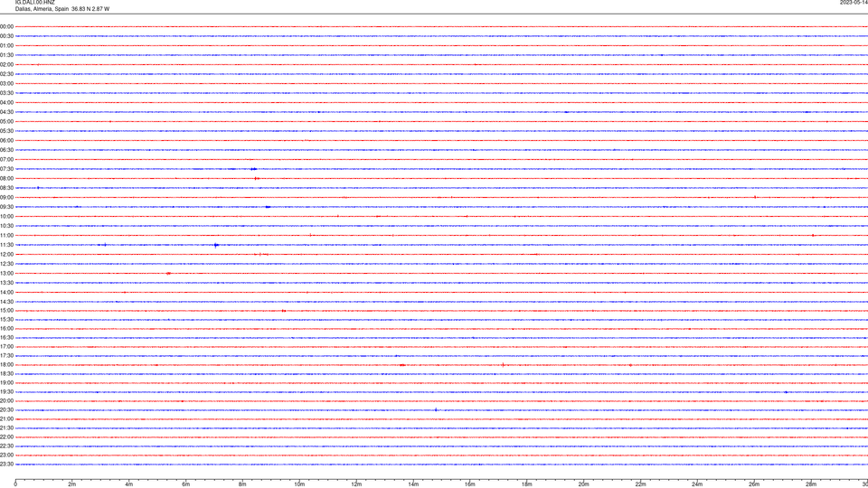The image size is (868, 488).
Task: Select the 07:00 trace time label
Action: [x=6, y=159]
